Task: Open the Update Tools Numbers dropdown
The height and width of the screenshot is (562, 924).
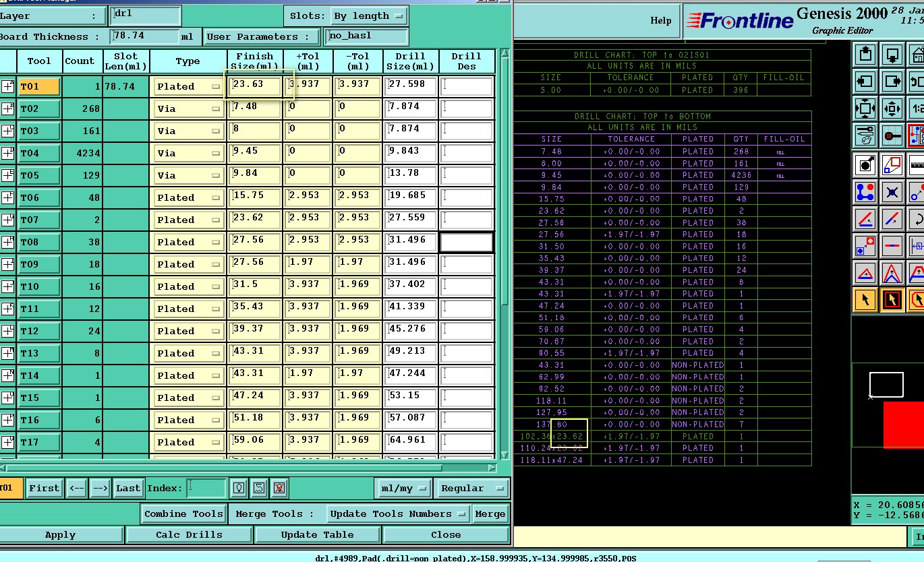Action: 398,513
